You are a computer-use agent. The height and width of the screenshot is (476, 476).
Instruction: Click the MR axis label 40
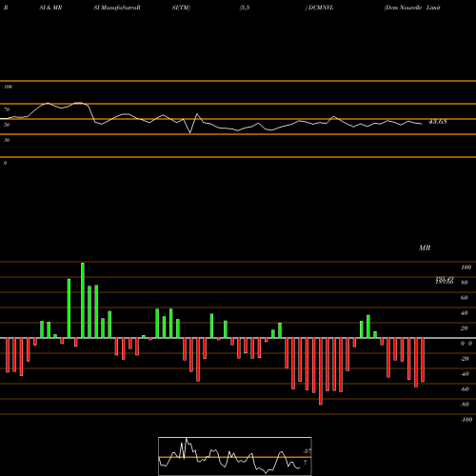tap(464, 313)
